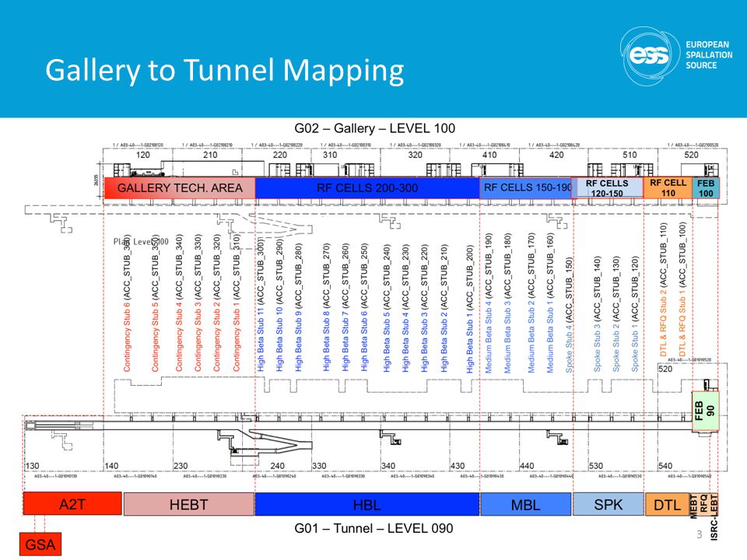Click the 'DTL & RFQ Stub 2' label
The height and width of the screenshot is (560, 747).
click(663, 324)
